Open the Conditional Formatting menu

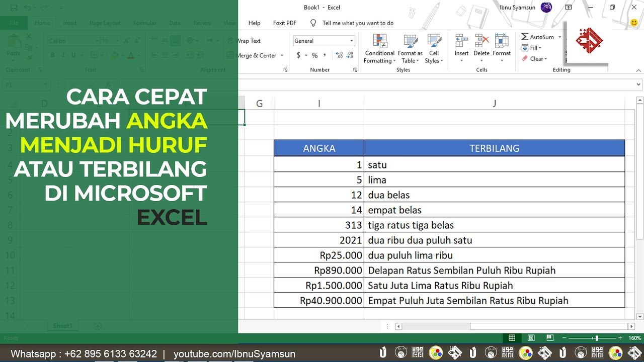[x=379, y=49]
